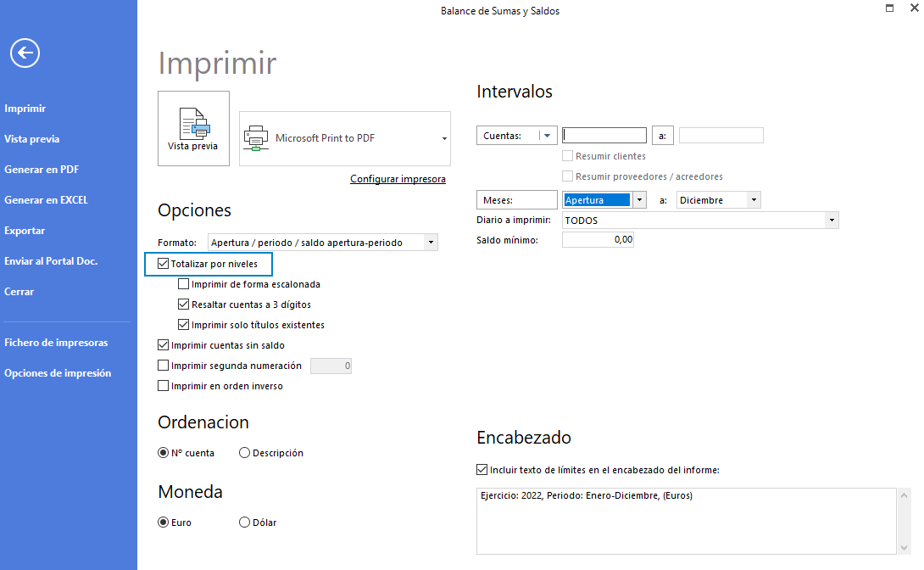Viewport: 924px width, 570px height.
Task: Select the Descripción ordering radio button
Action: coord(245,453)
